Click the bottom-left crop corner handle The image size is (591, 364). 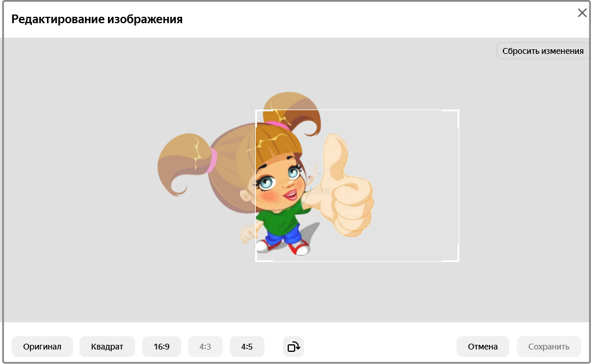point(256,260)
